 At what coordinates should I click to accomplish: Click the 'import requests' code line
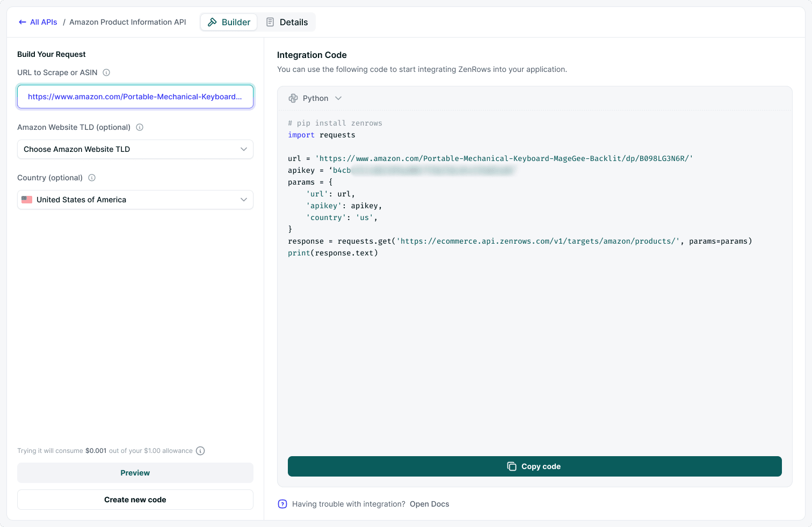click(322, 135)
